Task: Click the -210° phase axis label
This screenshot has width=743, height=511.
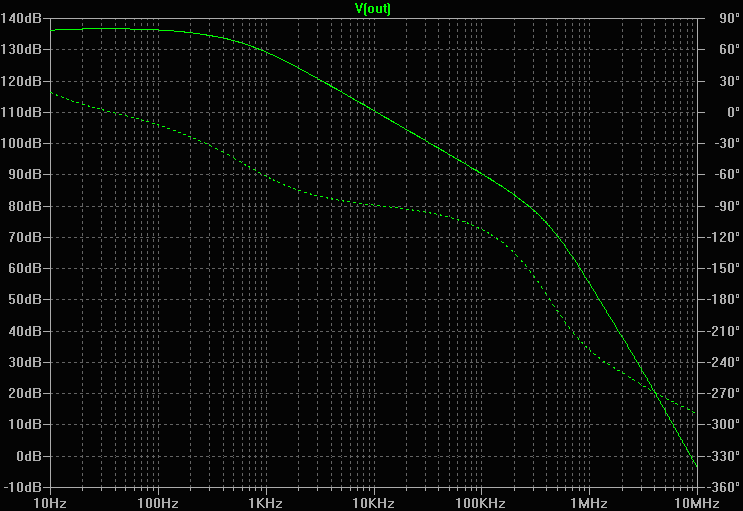Action: coord(725,331)
